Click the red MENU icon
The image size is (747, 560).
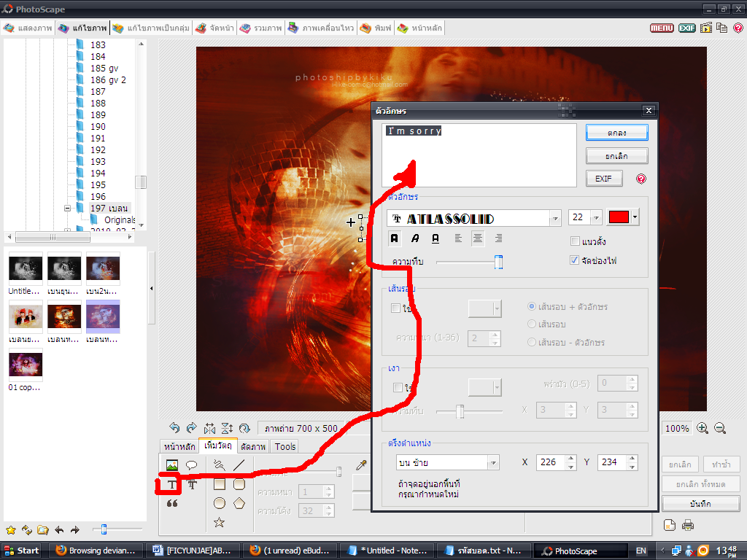click(662, 28)
